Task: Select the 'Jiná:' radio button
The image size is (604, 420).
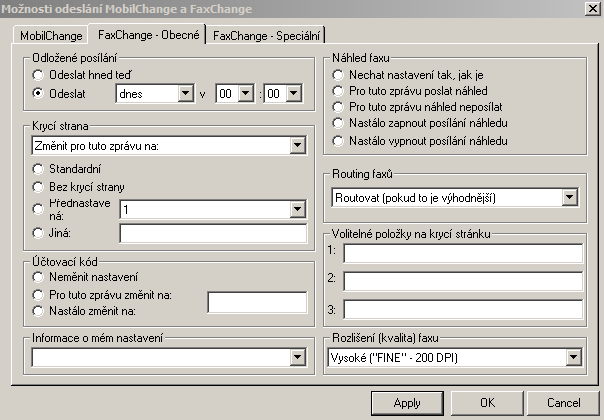Action: 38,233
